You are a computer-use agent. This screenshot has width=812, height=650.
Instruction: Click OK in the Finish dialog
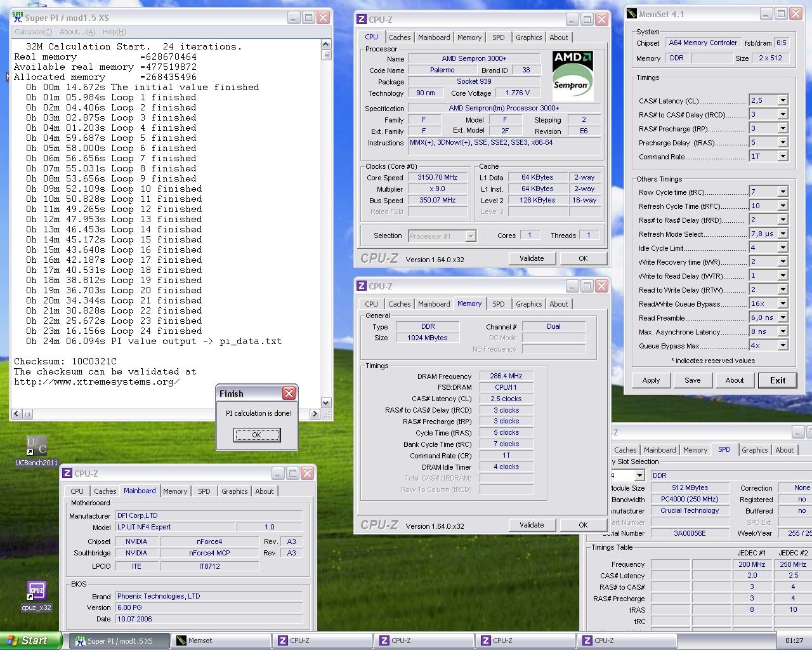click(256, 435)
